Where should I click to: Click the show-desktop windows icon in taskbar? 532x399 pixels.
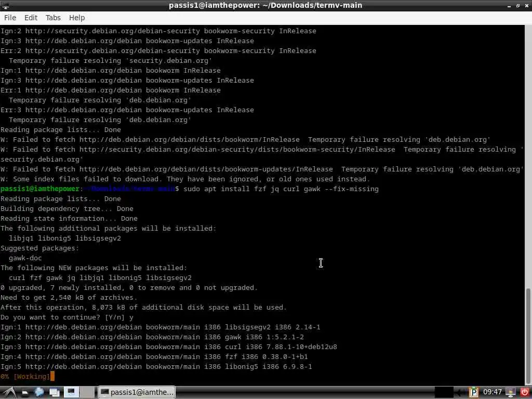(54, 393)
